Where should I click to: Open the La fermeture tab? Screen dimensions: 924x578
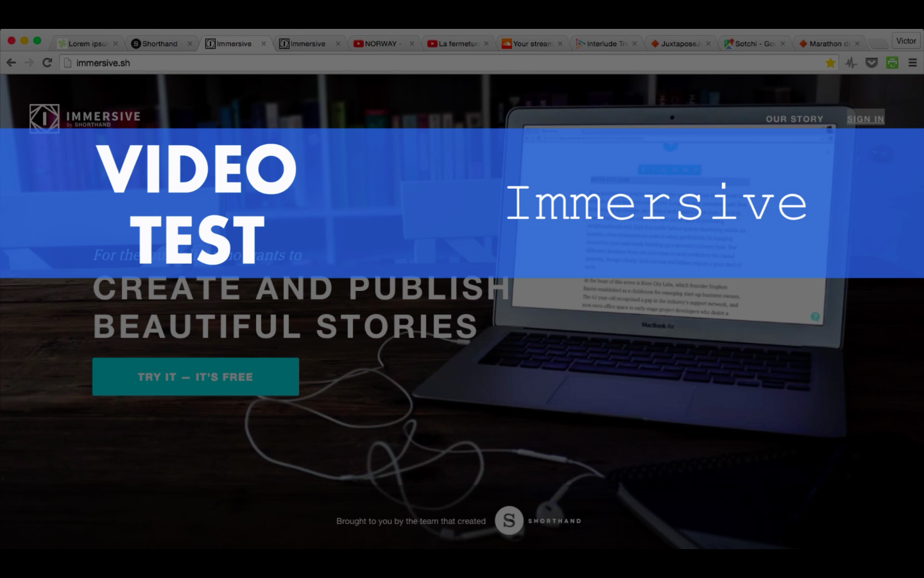(x=457, y=44)
